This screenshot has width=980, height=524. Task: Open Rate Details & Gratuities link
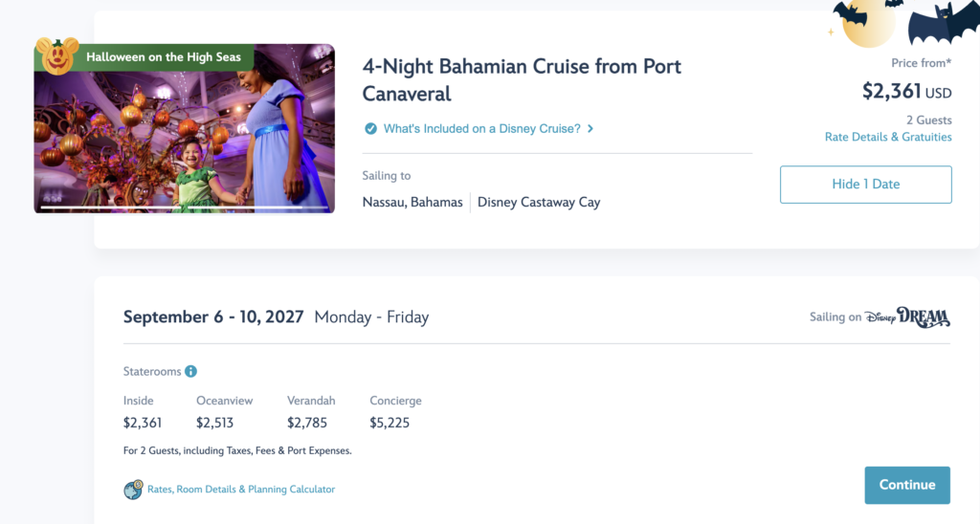[888, 137]
